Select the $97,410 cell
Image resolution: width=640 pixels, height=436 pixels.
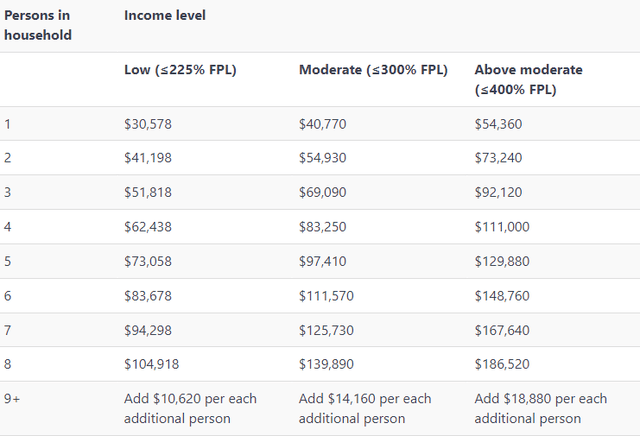click(x=323, y=261)
